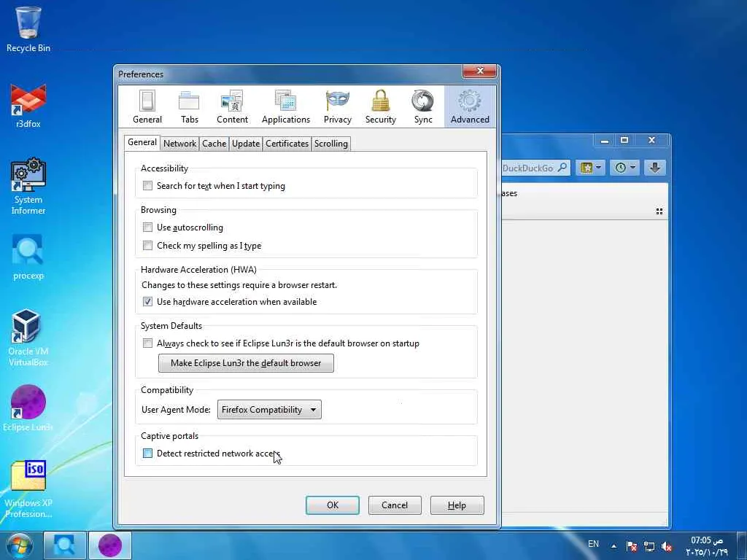Open the Security preferences category
The image size is (747, 560).
coord(380,107)
